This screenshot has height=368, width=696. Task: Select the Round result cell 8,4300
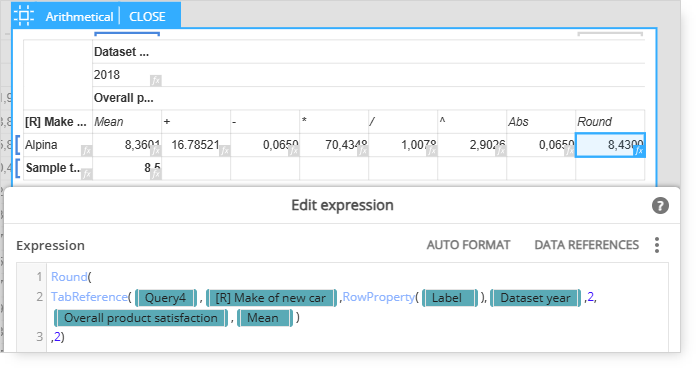point(610,145)
